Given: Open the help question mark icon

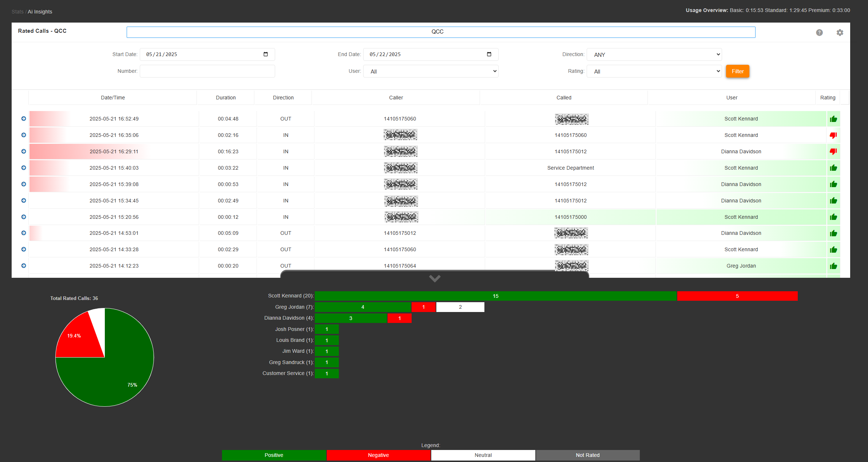Looking at the screenshot, I should coord(819,32).
